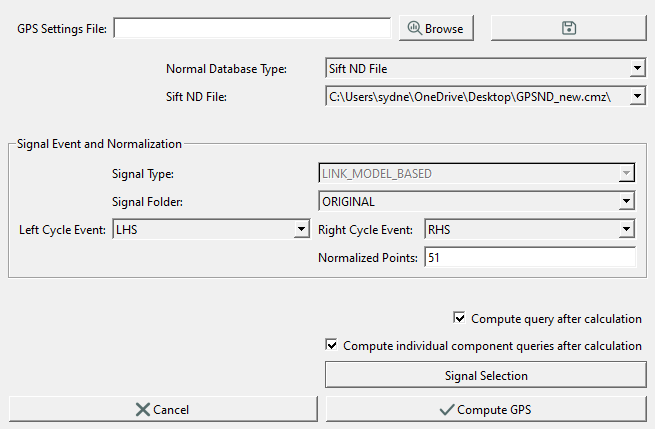
Task: Click the Signal Event and Normalization group title
Action: pos(99,144)
